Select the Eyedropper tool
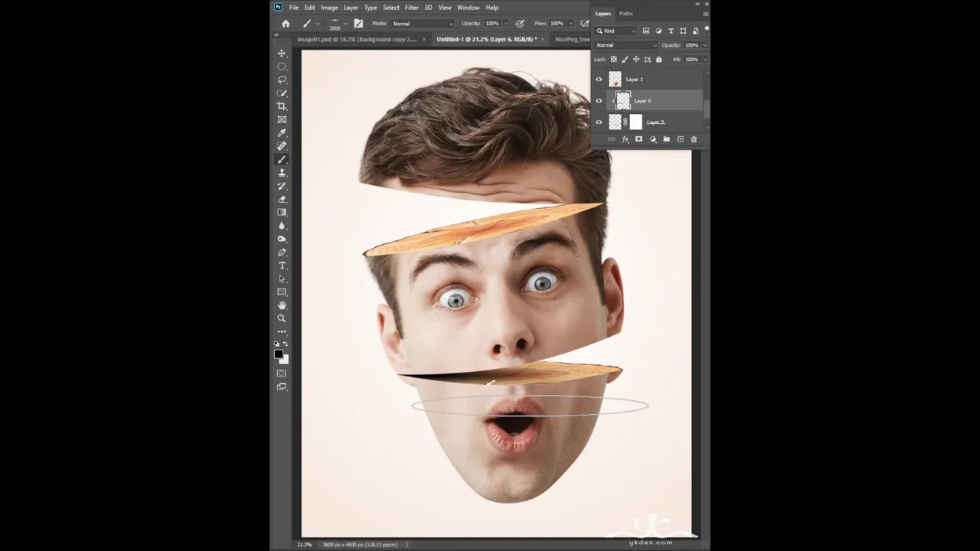 (282, 133)
